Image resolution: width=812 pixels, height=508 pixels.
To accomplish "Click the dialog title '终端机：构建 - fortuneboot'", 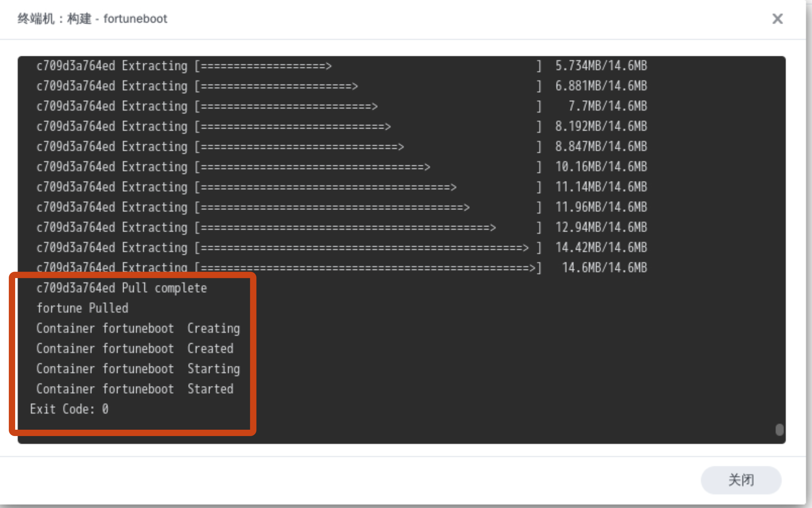I will [x=92, y=19].
